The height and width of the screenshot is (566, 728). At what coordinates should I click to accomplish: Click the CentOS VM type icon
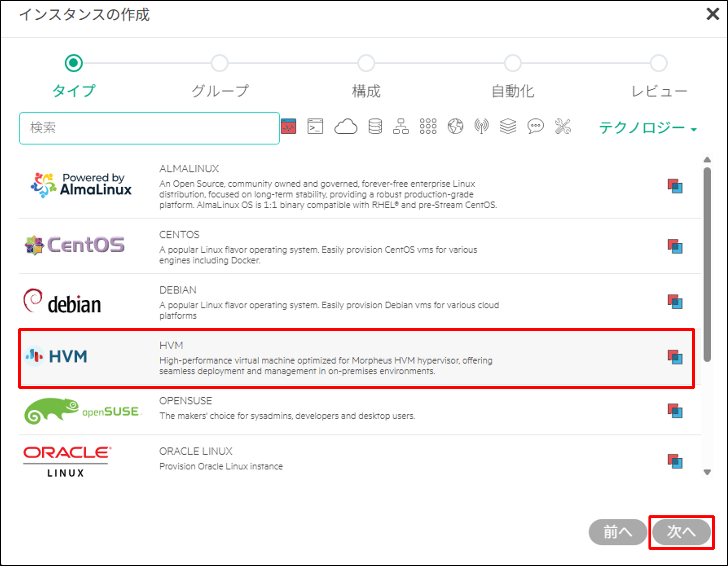click(x=675, y=246)
